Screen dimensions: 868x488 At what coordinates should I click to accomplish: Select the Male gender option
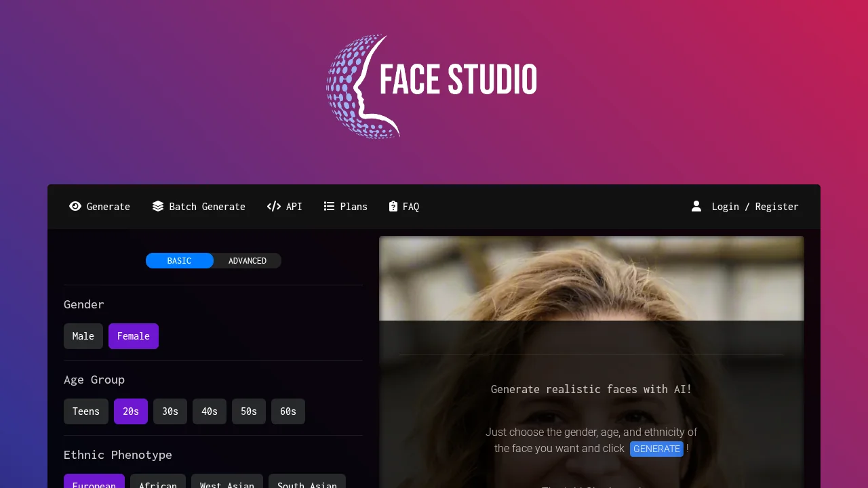[x=83, y=335]
